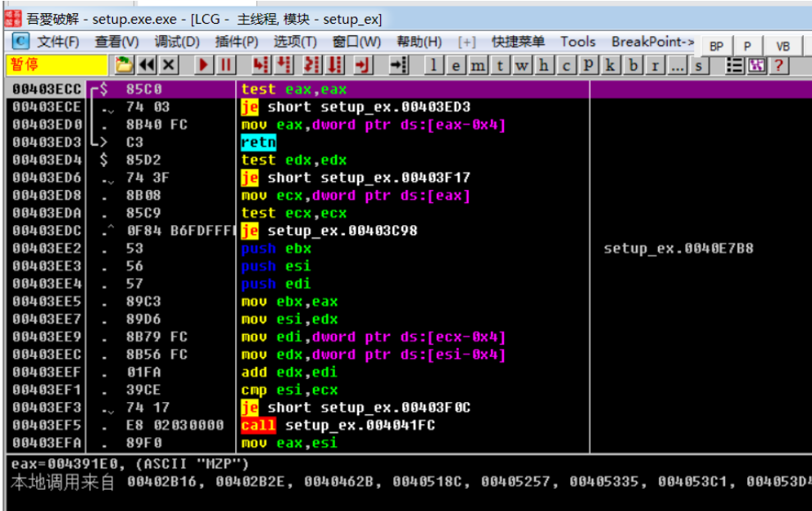Open References window with the 'r' button
The image size is (812, 511).
point(655,66)
